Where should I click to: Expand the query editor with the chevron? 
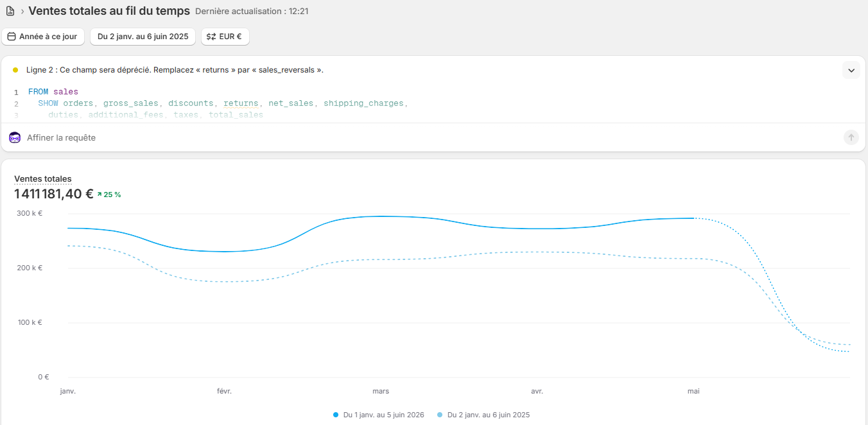(x=851, y=70)
